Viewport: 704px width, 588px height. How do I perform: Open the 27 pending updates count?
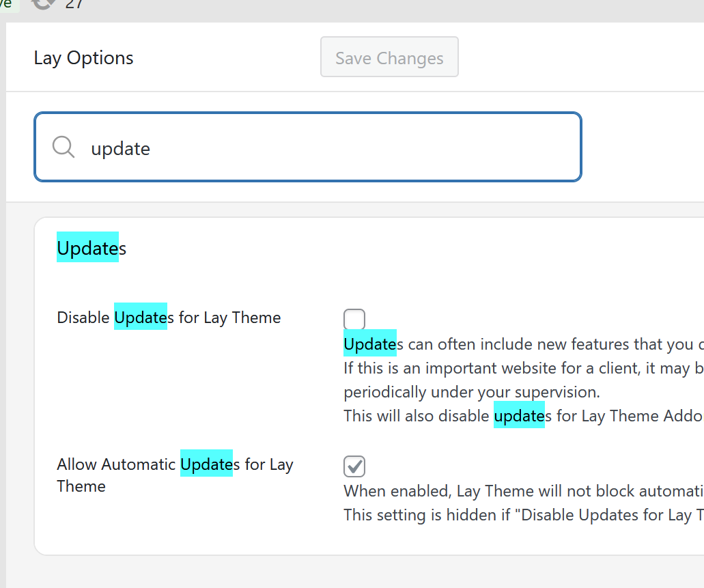(74, 4)
